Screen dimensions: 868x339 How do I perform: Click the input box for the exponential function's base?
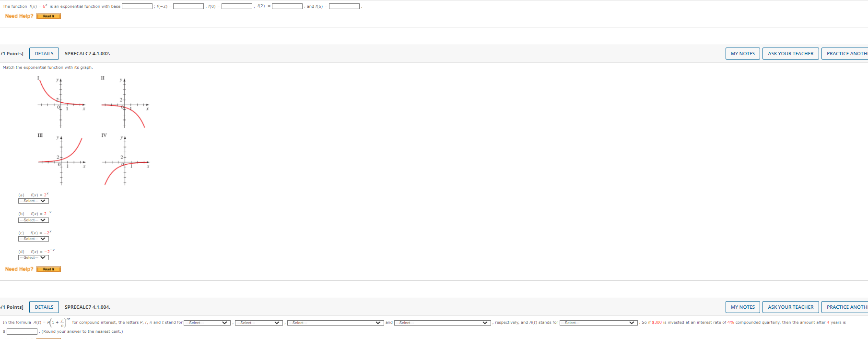137,6
